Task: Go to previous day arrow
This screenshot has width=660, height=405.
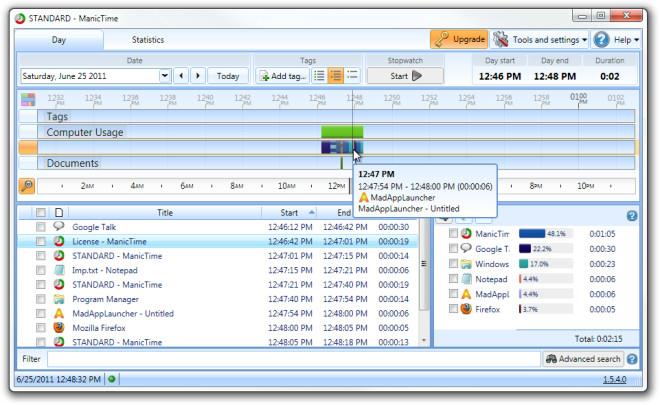Action: click(x=181, y=76)
